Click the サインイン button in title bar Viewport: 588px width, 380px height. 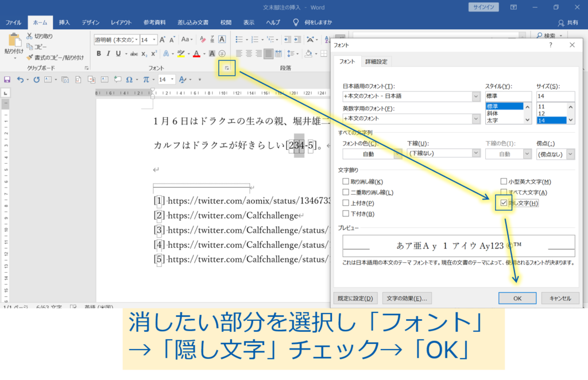tap(483, 7)
